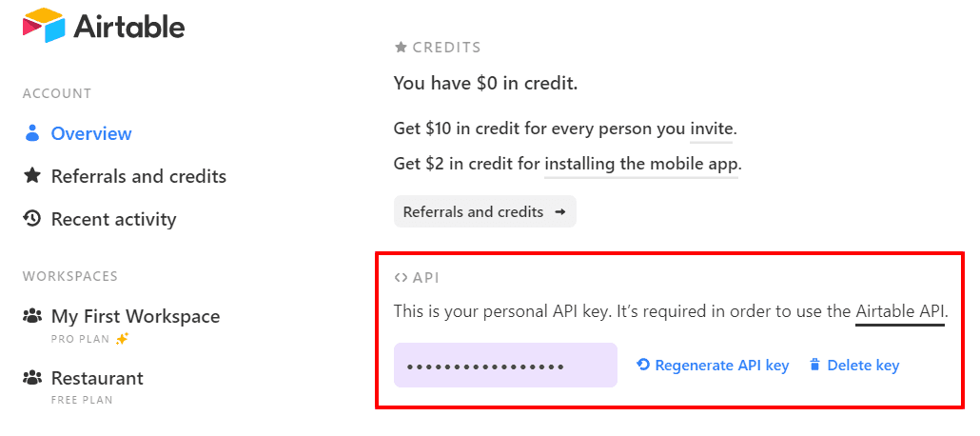Click the Airtable logo icon
Image resolution: width=980 pixels, height=436 pixels.
click(x=44, y=26)
